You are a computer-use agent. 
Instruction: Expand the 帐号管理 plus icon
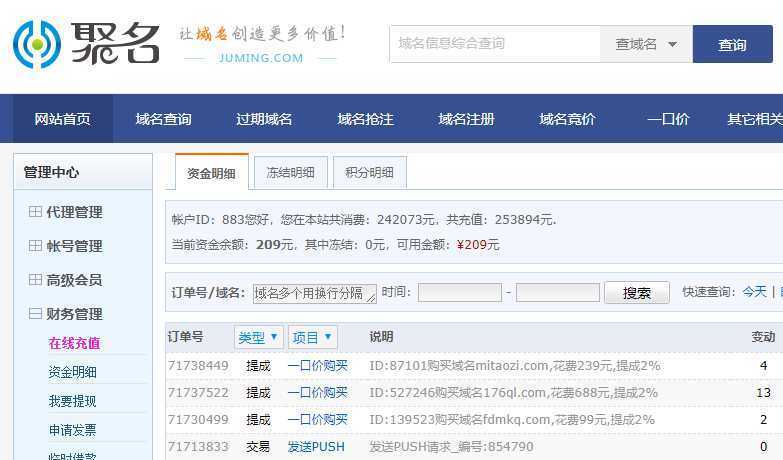tap(35, 246)
